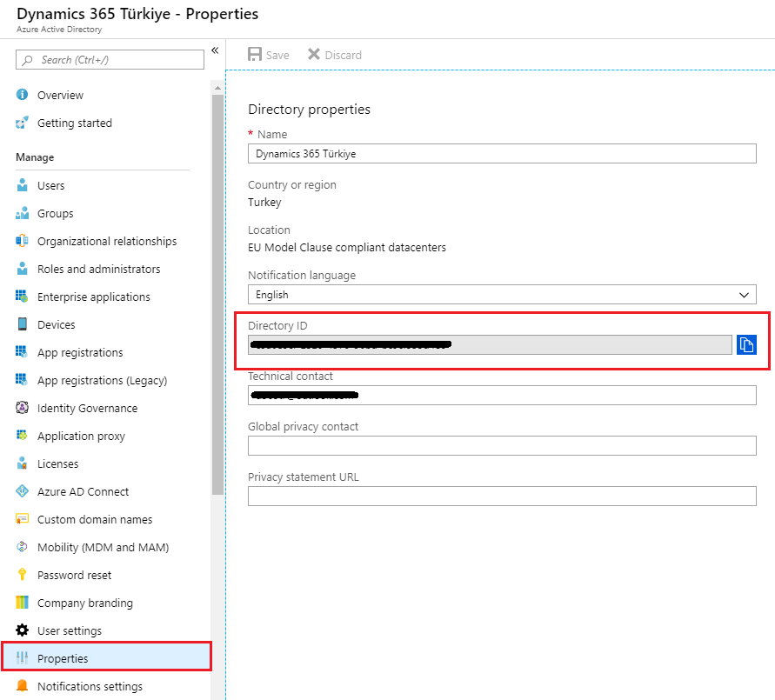Image resolution: width=775 pixels, height=700 pixels.
Task: Click the Technical contact input field
Action: coord(502,395)
